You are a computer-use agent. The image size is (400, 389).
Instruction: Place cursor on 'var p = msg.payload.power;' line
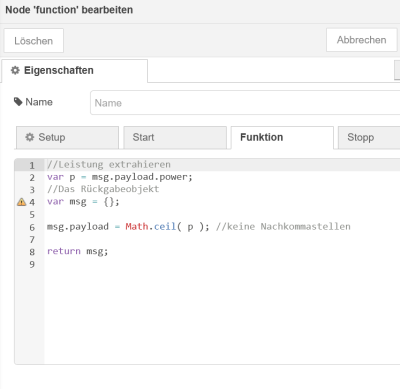(120, 177)
